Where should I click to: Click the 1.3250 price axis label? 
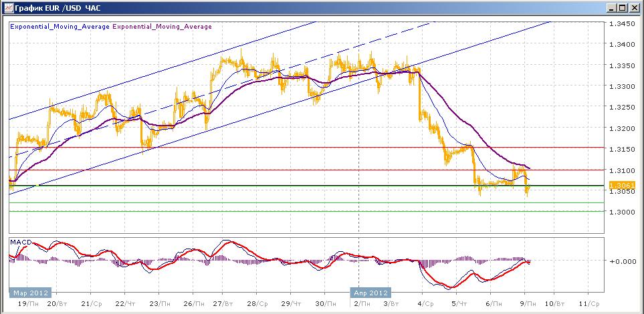622,108
